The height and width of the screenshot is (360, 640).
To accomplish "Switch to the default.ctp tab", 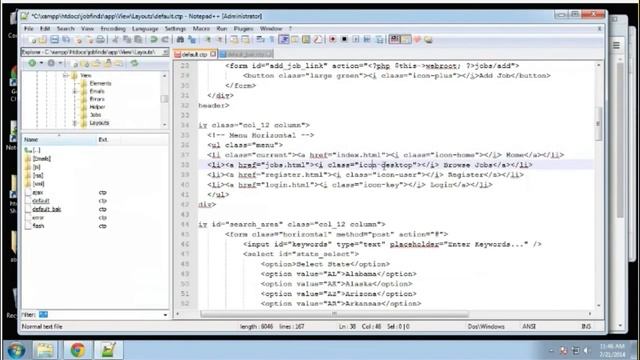I will click(x=194, y=54).
